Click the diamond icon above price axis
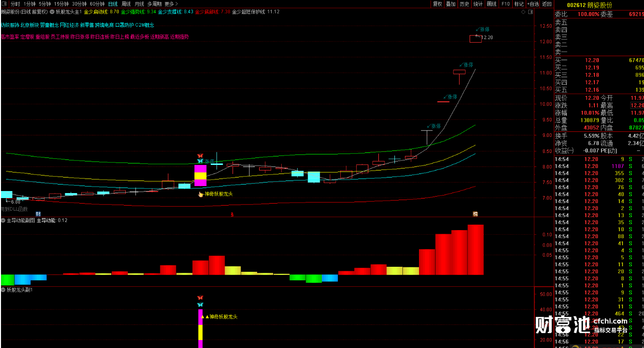 (x=523, y=11)
